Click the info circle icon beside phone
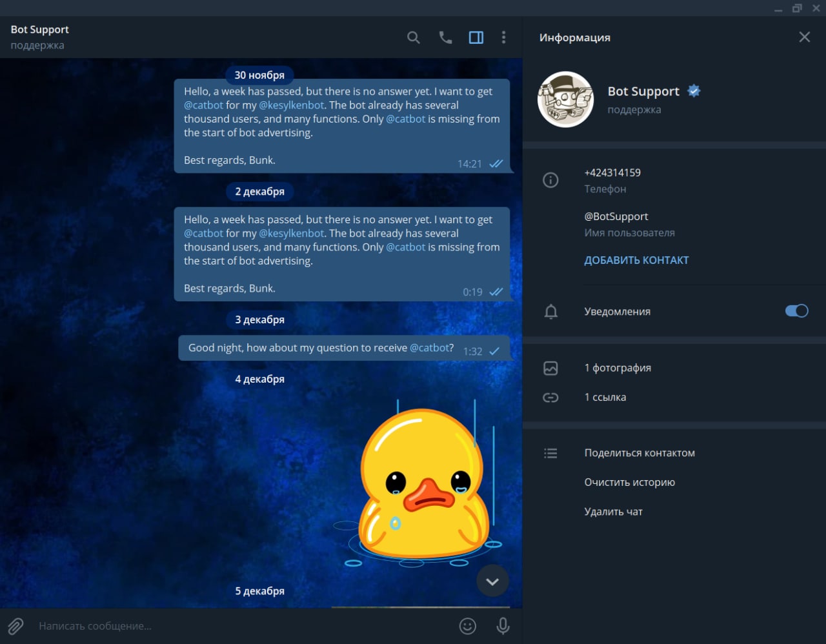 pyautogui.click(x=550, y=180)
